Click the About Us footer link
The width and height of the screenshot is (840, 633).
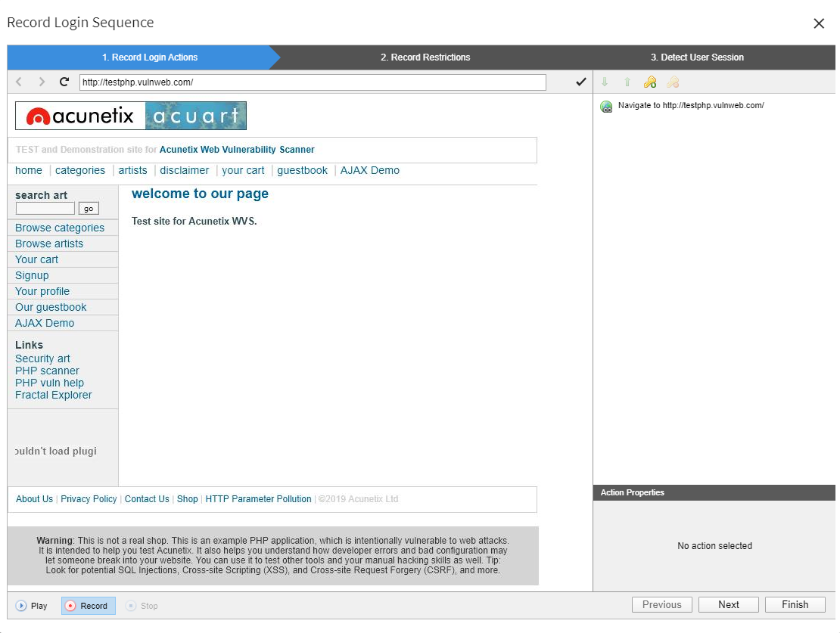point(34,498)
